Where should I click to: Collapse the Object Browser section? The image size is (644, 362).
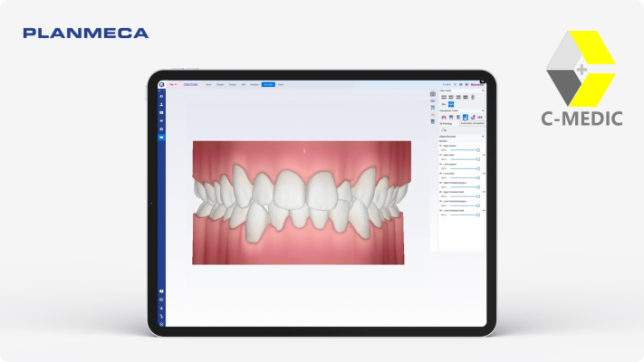[x=483, y=136]
